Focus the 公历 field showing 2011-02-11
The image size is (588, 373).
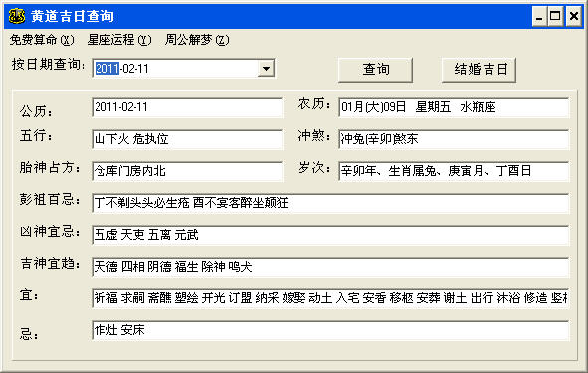click(x=187, y=108)
